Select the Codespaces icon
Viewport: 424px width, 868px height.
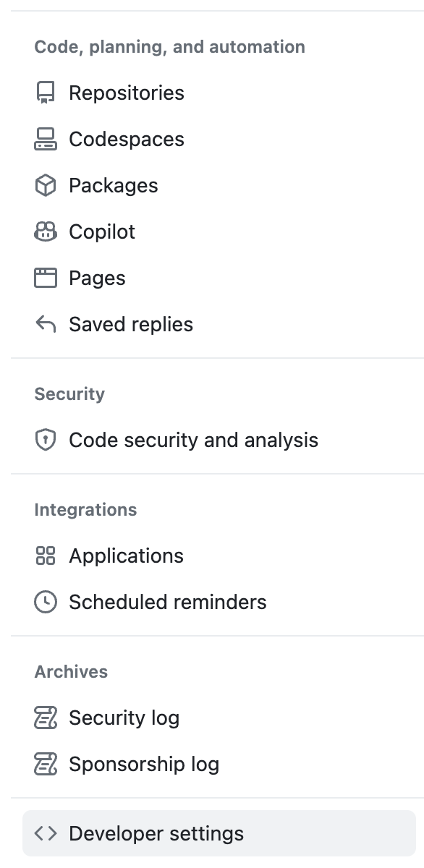(x=46, y=139)
